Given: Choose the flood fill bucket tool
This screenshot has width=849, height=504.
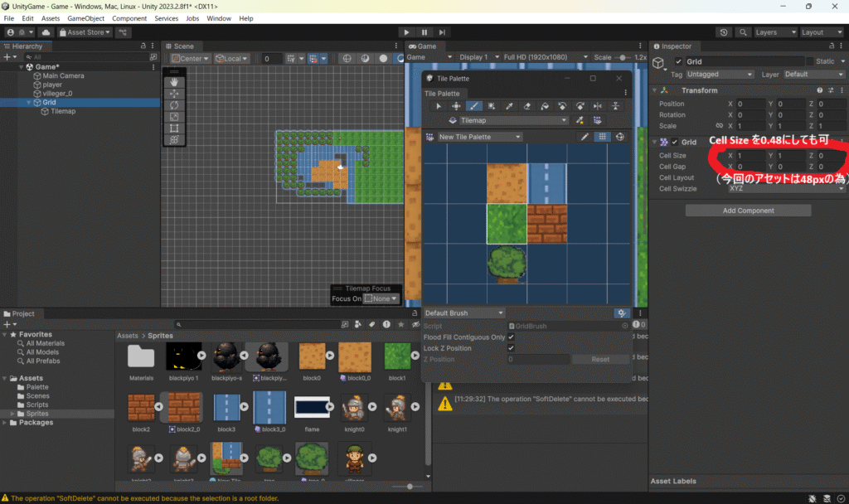Looking at the screenshot, I should click(545, 106).
